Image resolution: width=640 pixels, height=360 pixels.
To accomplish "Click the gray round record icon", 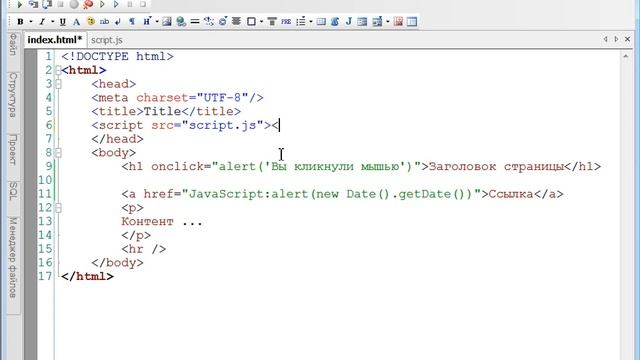I will click(x=74, y=4).
